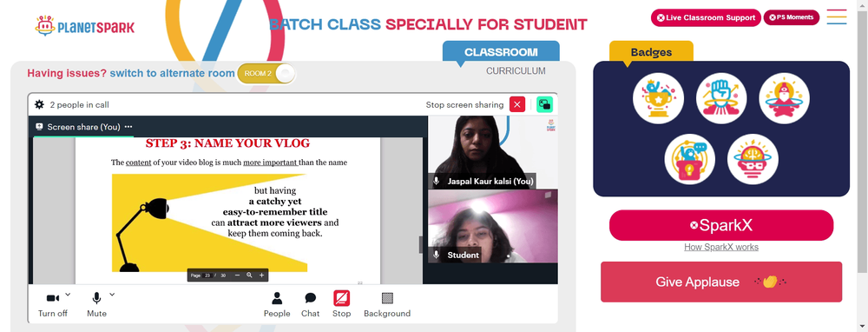Expand camera device options chevron

click(68, 295)
